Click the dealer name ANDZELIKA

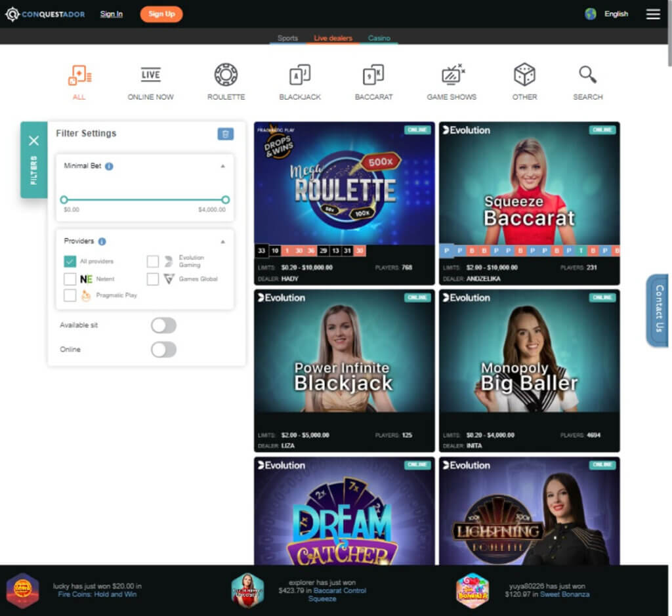[x=483, y=279]
